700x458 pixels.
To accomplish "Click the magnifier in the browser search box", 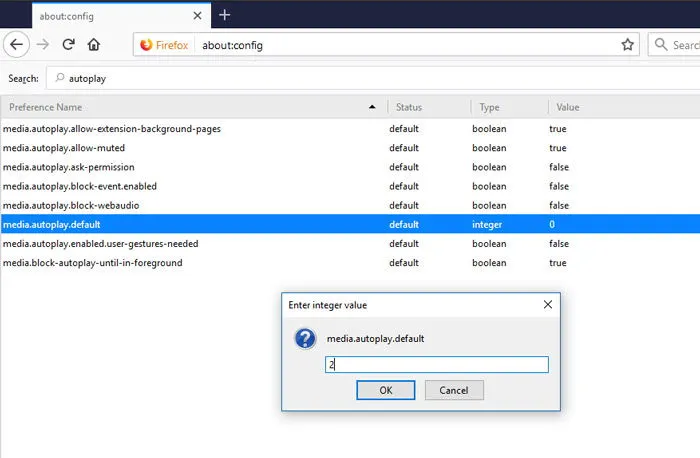I will point(661,45).
